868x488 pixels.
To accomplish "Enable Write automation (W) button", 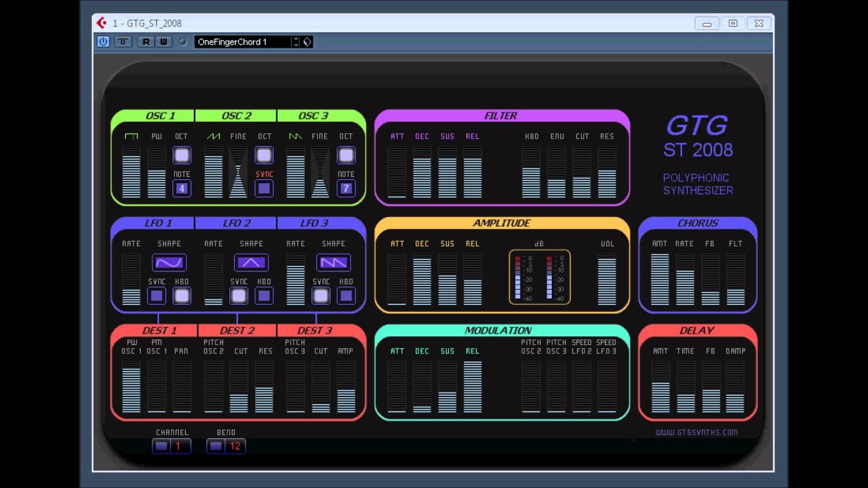I will (163, 42).
